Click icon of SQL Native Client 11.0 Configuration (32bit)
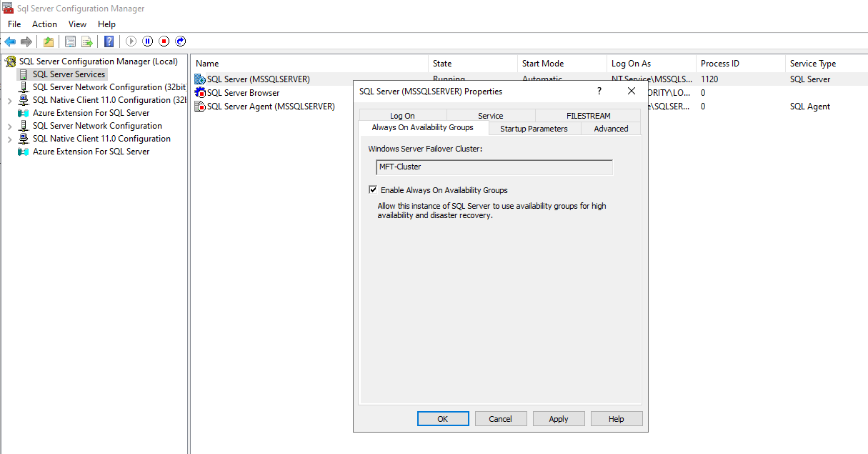The image size is (868, 454). (x=24, y=100)
